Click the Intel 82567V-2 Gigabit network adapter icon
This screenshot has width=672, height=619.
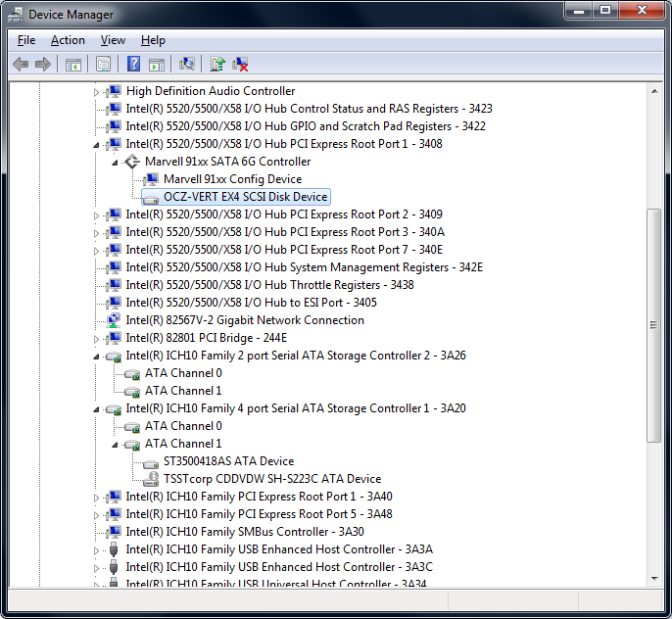click(x=114, y=320)
